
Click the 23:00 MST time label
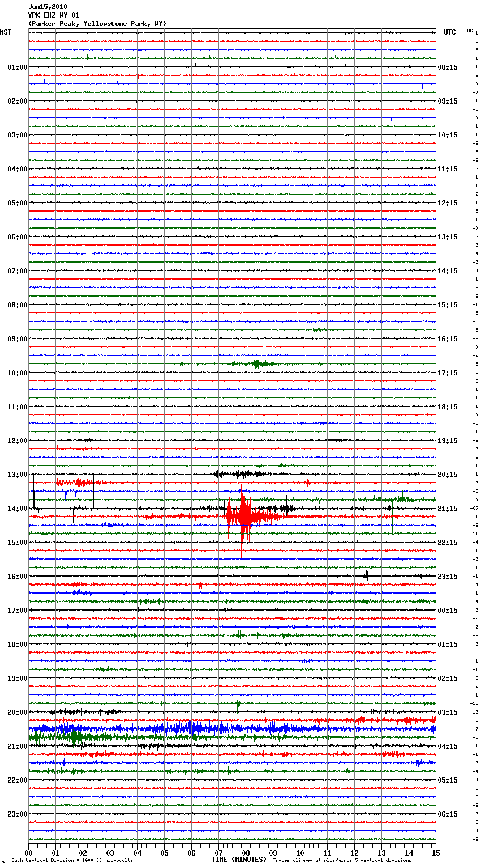(18, 814)
